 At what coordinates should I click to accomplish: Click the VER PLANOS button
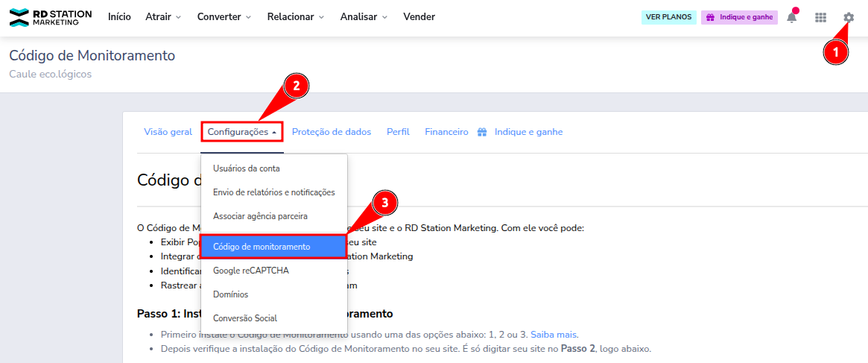[669, 17]
